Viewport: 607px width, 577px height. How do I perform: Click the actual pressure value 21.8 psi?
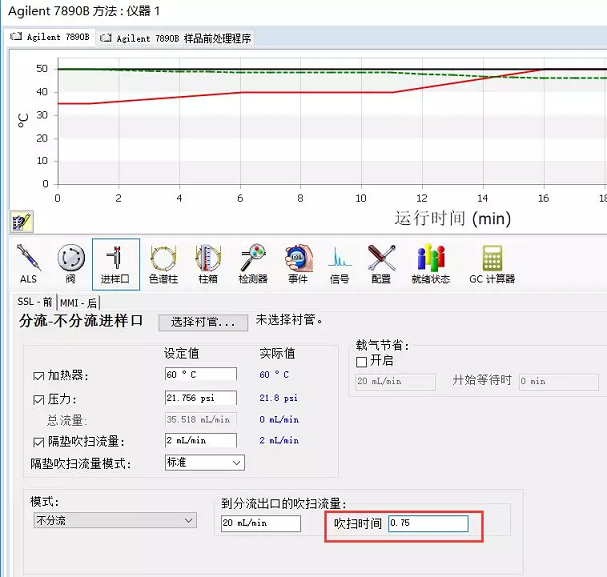click(278, 398)
